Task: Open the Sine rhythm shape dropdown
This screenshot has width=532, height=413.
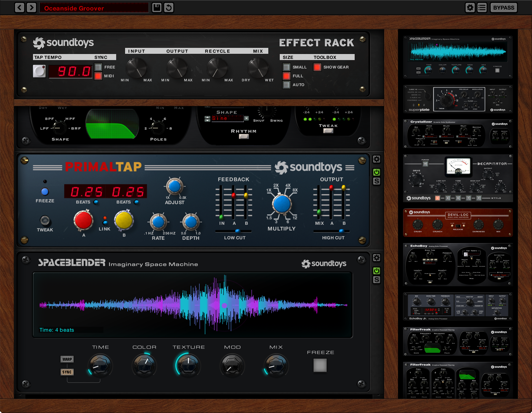Action: pyautogui.click(x=246, y=118)
